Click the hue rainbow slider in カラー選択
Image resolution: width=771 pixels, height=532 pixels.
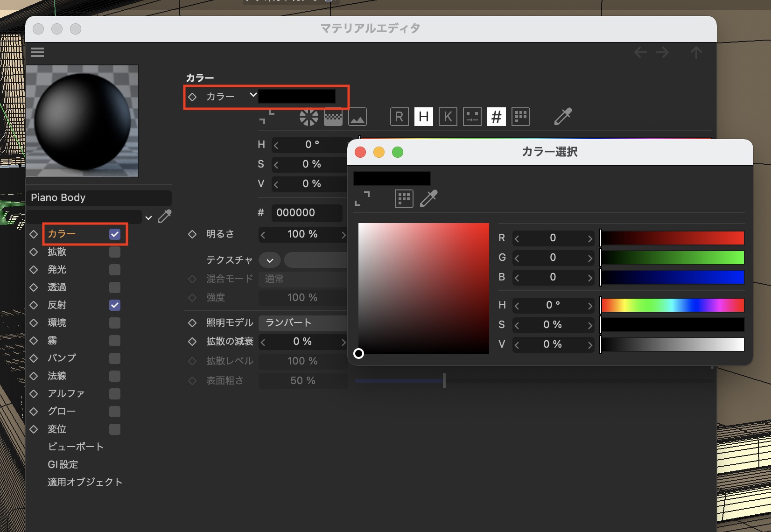coord(672,305)
